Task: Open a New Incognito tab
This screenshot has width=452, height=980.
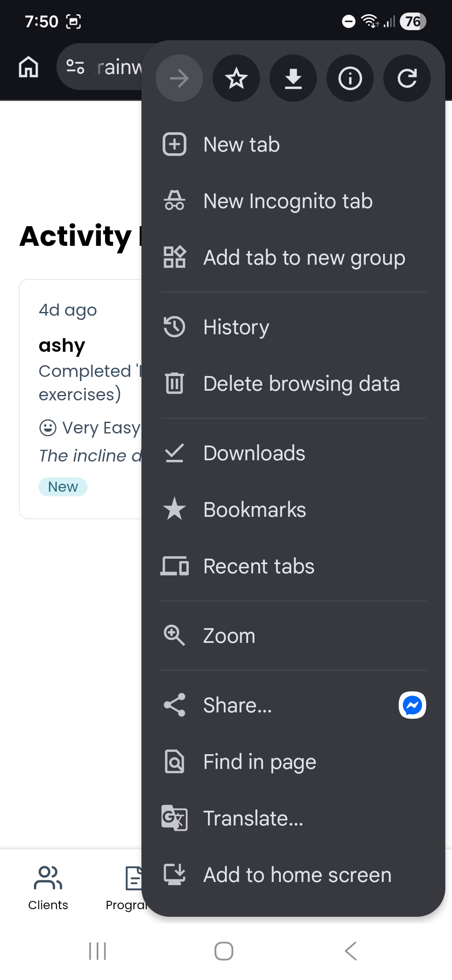Action: [287, 201]
